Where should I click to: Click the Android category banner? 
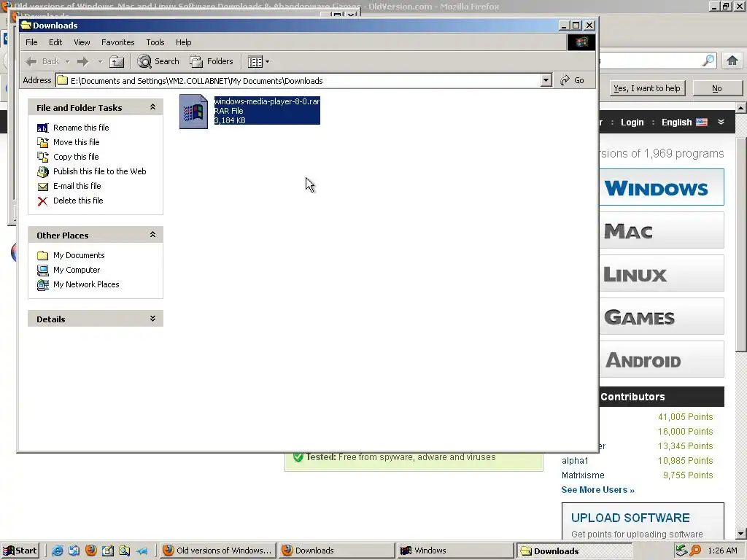click(x=661, y=359)
